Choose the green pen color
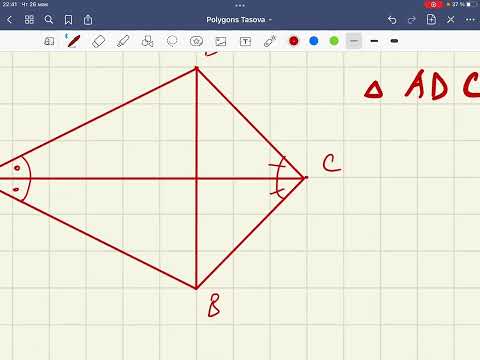Viewport: 480px width, 360px height. [334, 41]
